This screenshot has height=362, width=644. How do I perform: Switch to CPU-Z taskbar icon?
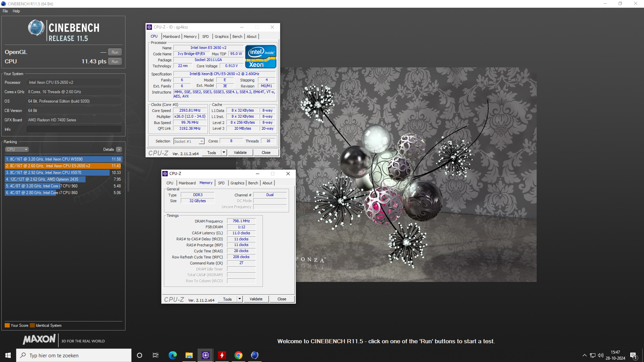[206, 355]
